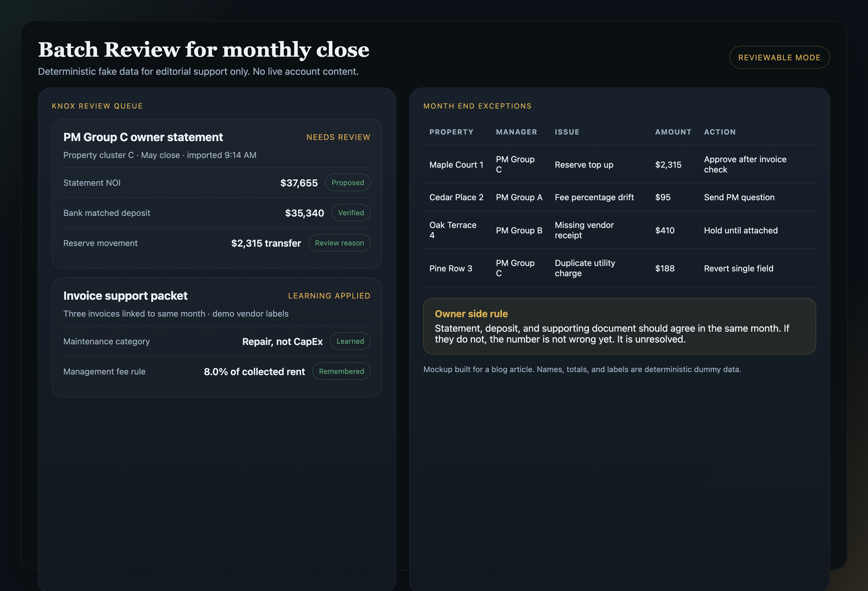The height and width of the screenshot is (591, 868).
Task: Click the Batch Review for monthly close heading
Action: coord(203,50)
